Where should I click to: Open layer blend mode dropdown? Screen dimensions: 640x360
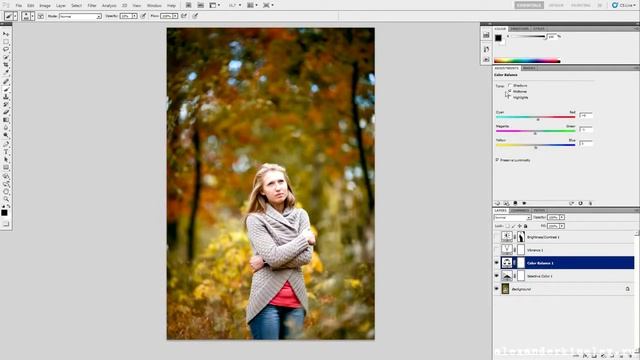click(x=513, y=218)
